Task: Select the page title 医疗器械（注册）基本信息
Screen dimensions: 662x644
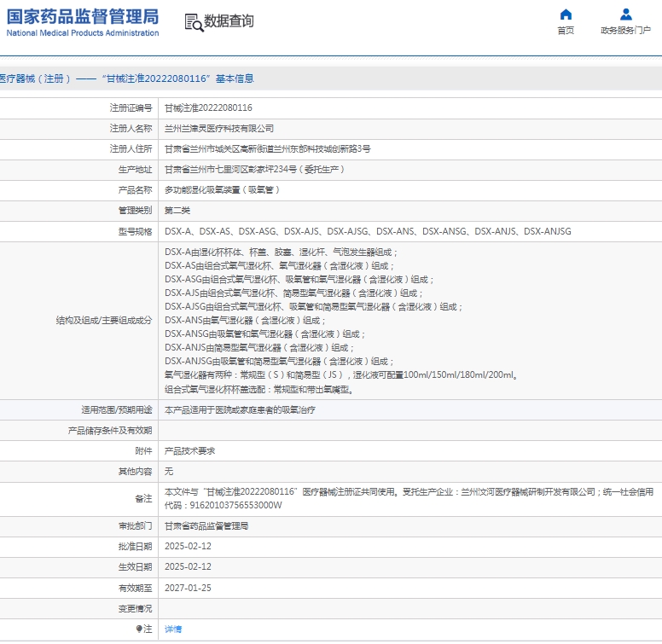Action: click(126, 78)
